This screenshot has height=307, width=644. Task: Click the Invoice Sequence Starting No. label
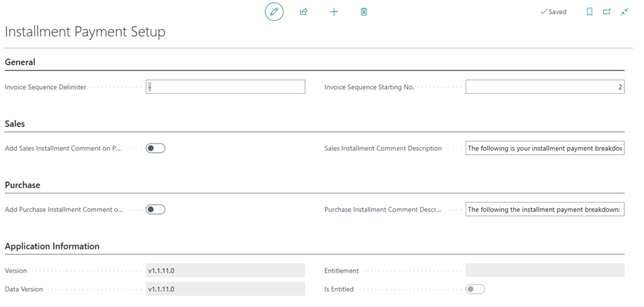tap(369, 87)
